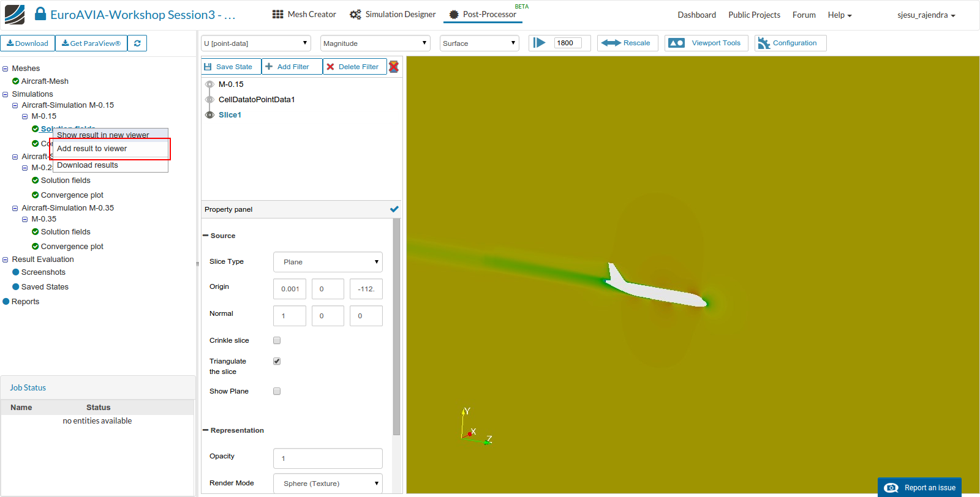Screen dimensions: 980x497
Task: Toggle visibility of M-0.15 in filter list
Action: coord(209,84)
